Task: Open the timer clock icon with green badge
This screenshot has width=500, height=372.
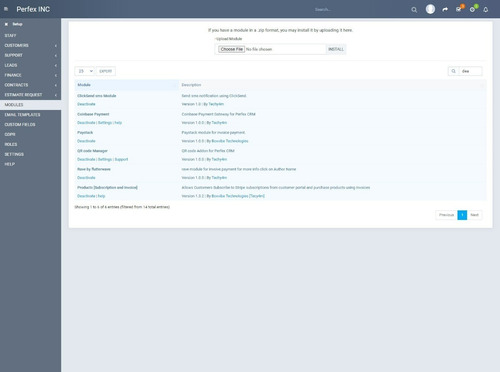Action: [x=473, y=9]
